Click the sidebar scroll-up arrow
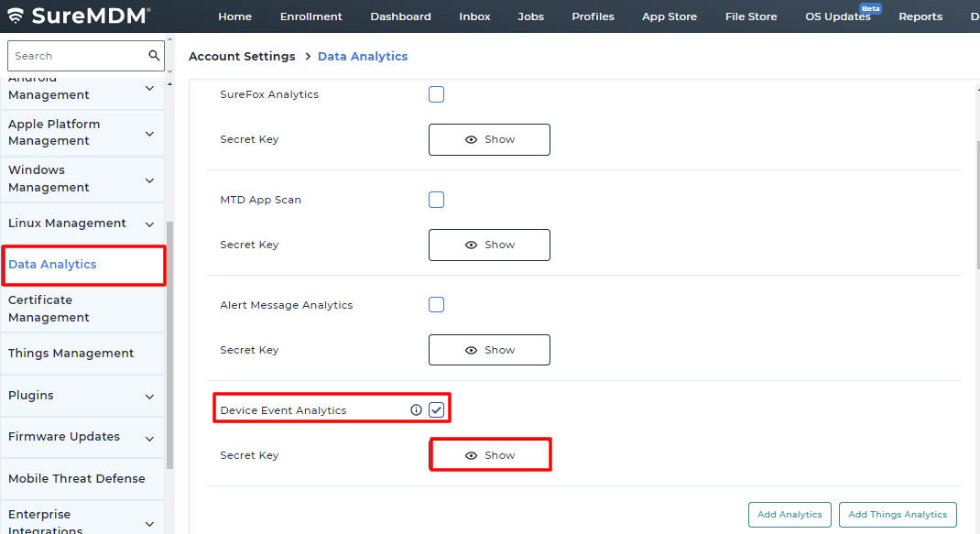 pyautogui.click(x=170, y=83)
